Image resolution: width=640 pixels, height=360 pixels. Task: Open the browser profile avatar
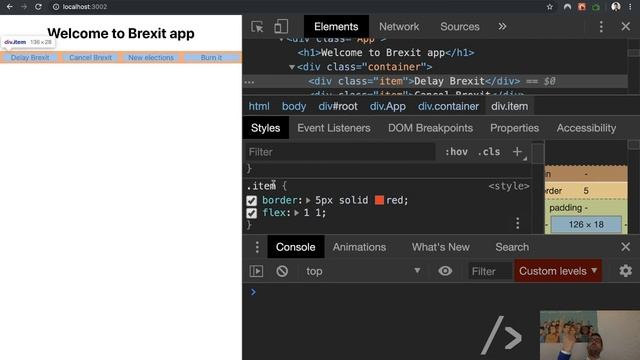(616, 7)
